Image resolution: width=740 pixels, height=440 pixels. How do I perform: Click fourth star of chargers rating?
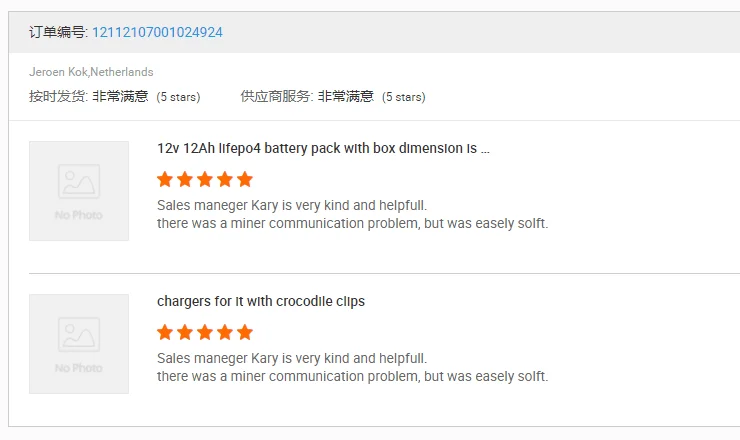click(x=225, y=332)
